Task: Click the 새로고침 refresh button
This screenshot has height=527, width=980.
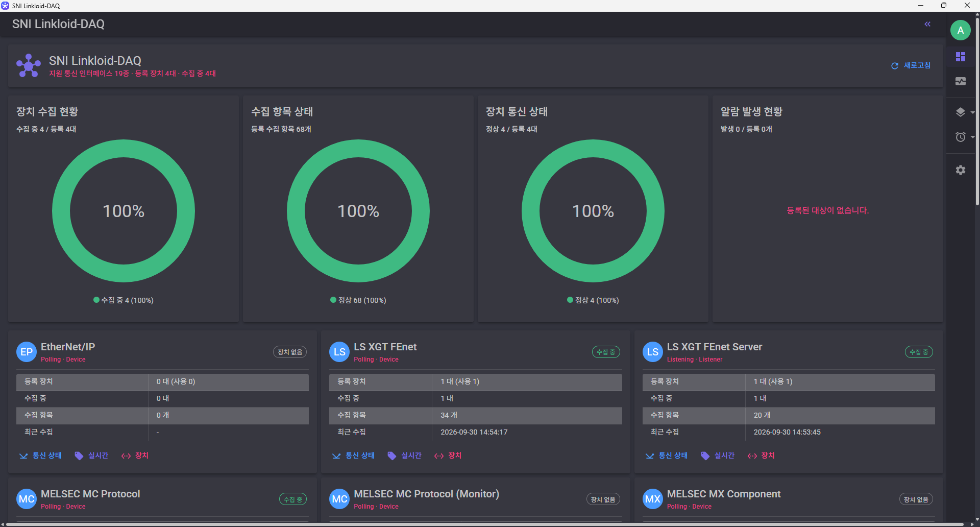Action: click(911, 65)
